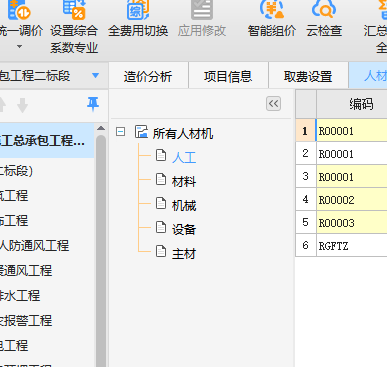Click row number 4 header
The image size is (387, 367).
point(306,200)
